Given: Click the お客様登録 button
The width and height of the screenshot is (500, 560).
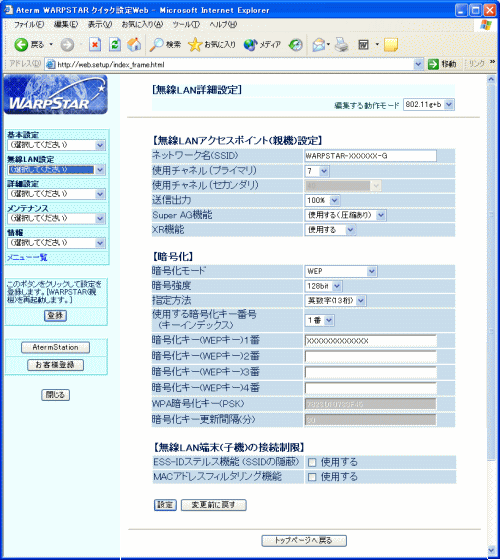Looking at the screenshot, I should coord(55,365).
